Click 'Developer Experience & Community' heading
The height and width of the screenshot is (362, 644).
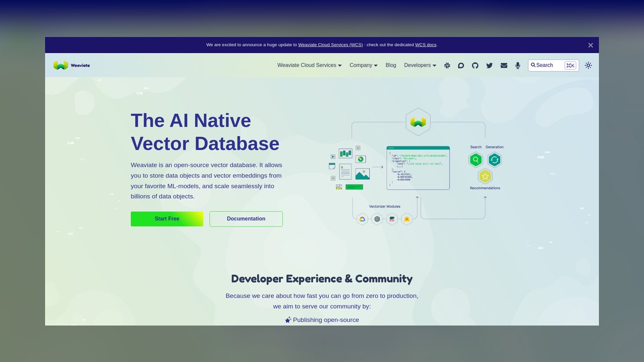(322, 279)
